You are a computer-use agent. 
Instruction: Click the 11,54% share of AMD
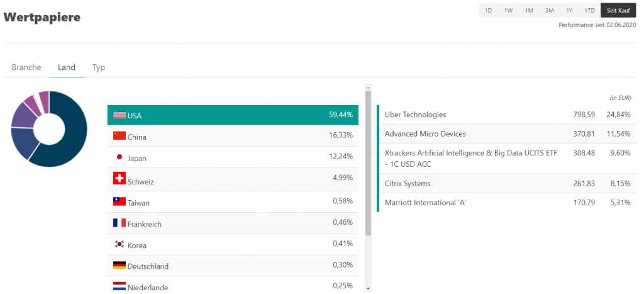(x=618, y=134)
